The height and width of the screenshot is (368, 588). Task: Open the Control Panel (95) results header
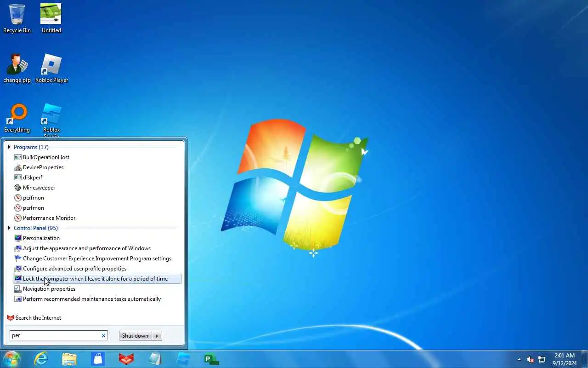[x=36, y=228]
